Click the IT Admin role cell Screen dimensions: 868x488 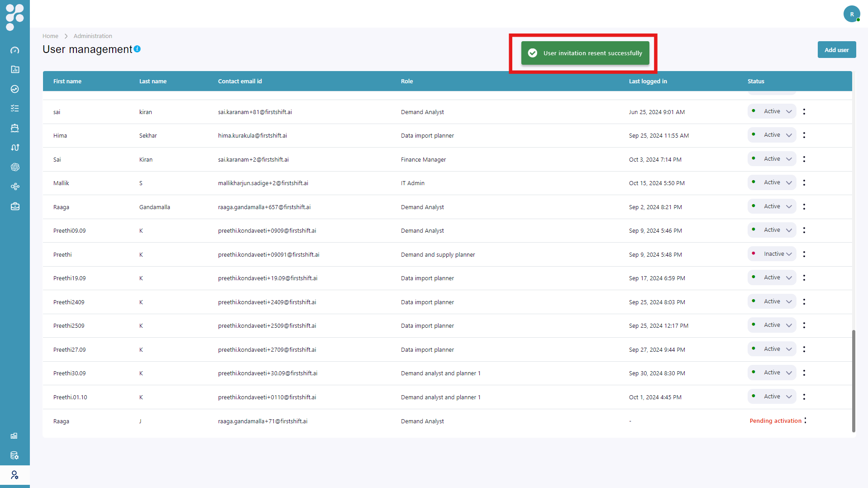(413, 183)
